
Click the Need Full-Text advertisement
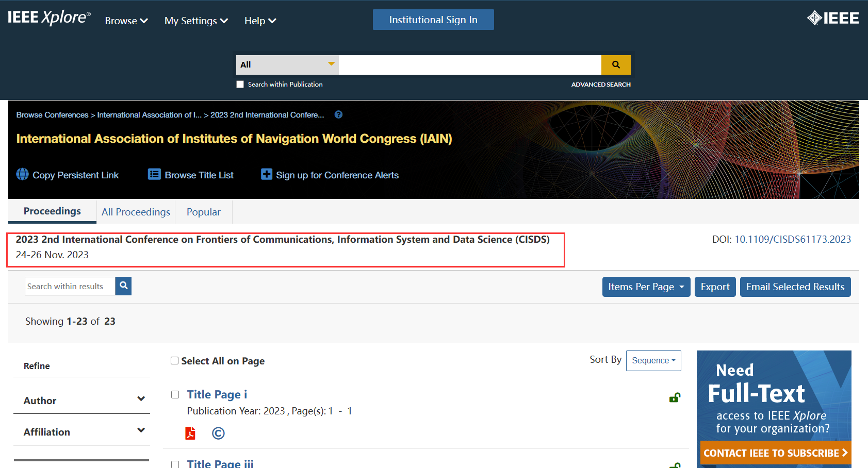[774, 409]
